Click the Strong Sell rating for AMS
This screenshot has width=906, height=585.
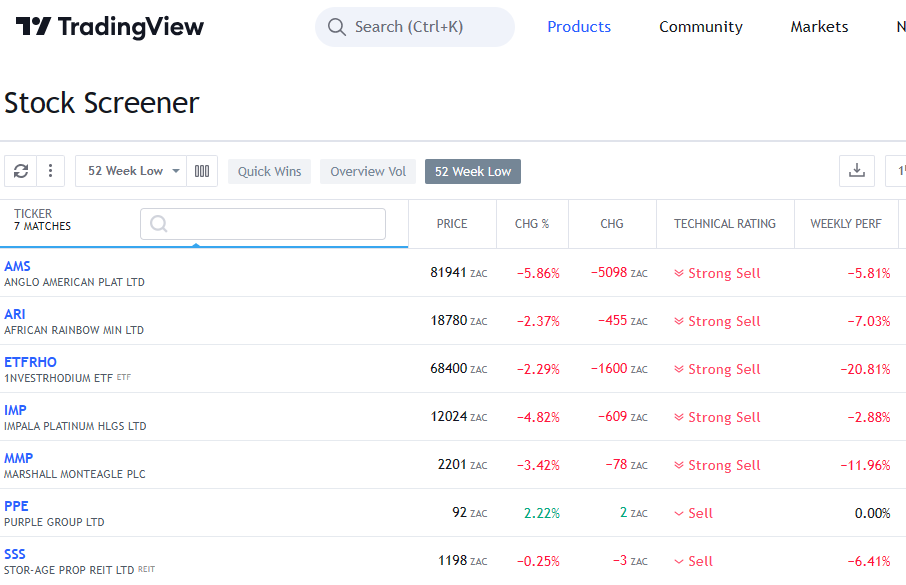coord(717,273)
